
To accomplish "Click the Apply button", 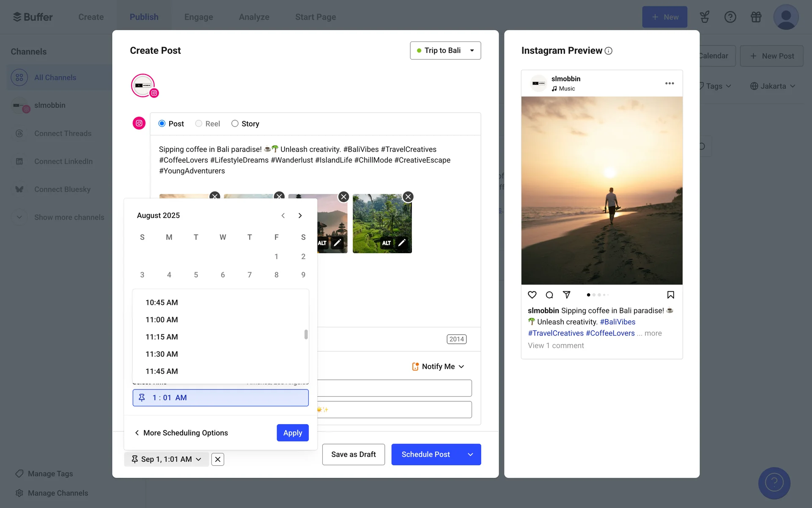I will click(292, 433).
